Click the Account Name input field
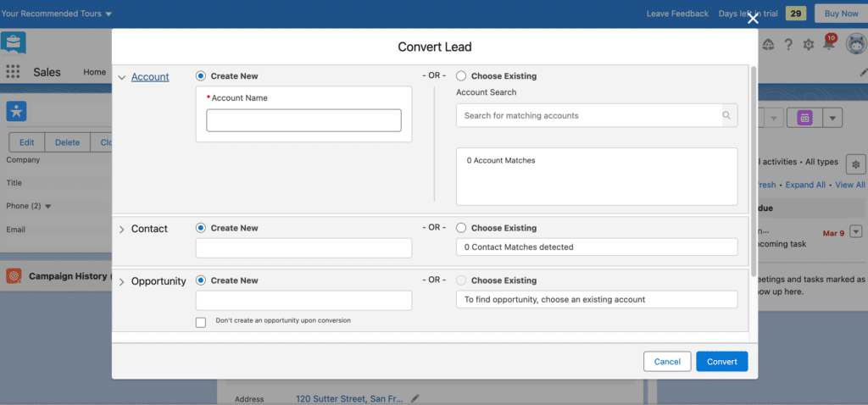Screen dimensions: 868x405 click(303, 120)
